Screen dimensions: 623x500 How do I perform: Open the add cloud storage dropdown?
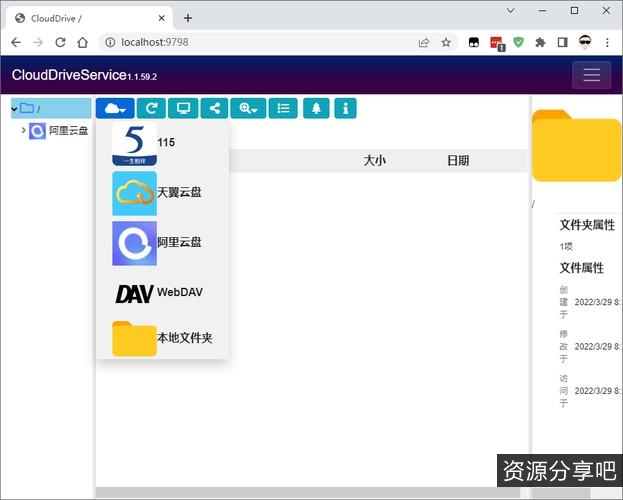tap(115, 108)
